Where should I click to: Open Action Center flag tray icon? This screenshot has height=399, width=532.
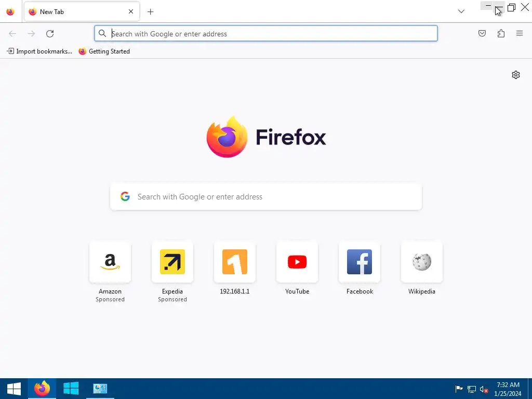(x=459, y=389)
